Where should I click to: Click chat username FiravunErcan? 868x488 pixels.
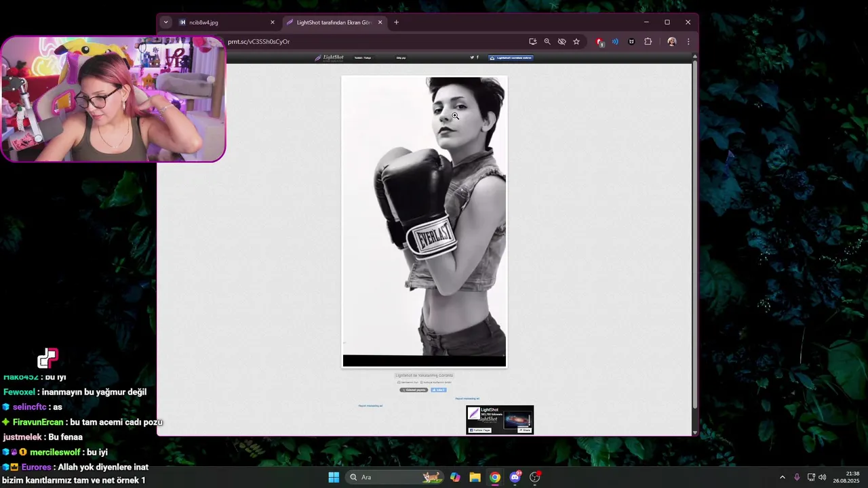38,422
